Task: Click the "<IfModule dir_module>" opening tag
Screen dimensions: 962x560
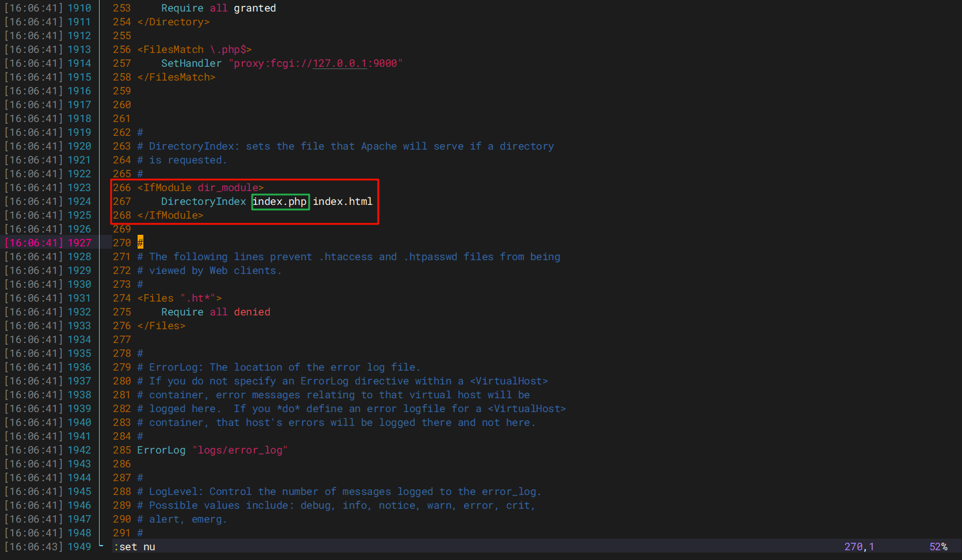Action: point(200,188)
